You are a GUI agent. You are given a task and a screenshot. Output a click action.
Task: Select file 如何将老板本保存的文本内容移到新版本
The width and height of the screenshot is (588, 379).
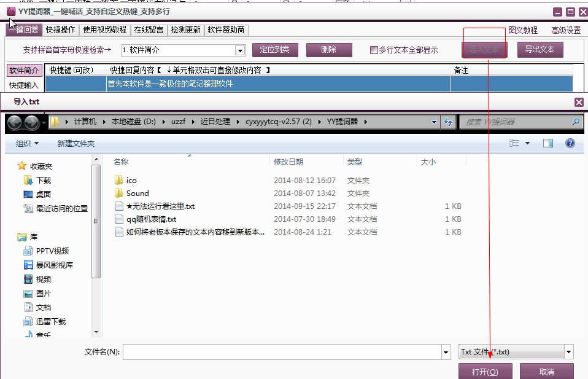pyautogui.click(x=190, y=232)
